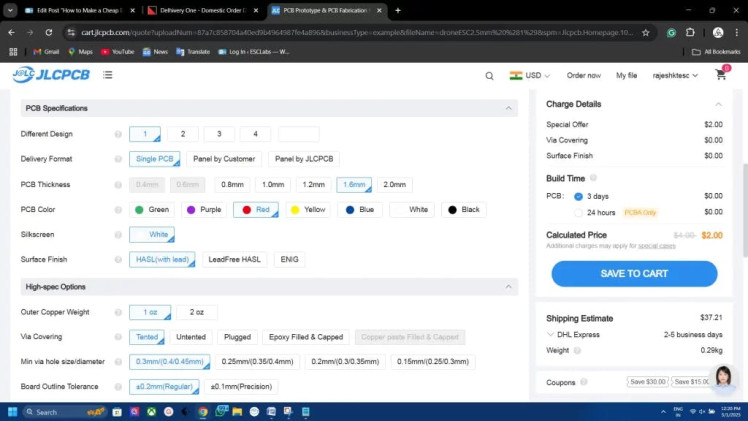Select the 24 hours build time option

579,212
